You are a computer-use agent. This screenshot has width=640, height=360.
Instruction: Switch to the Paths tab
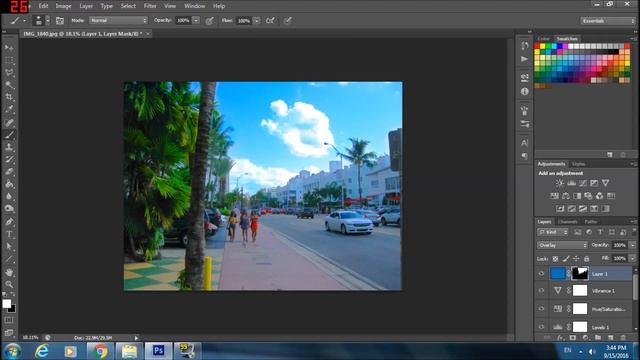pos(591,222)
